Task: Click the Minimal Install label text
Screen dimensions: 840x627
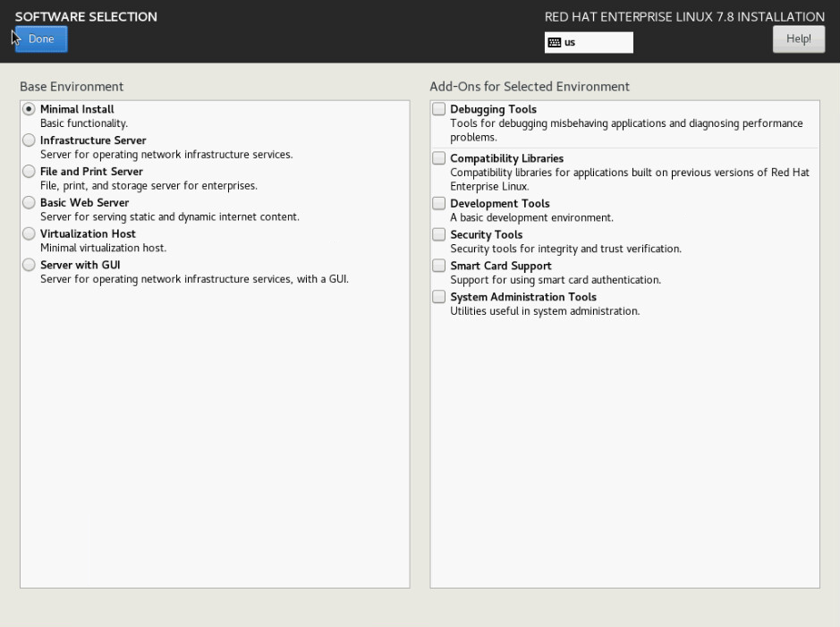Action: click(77, 109)
